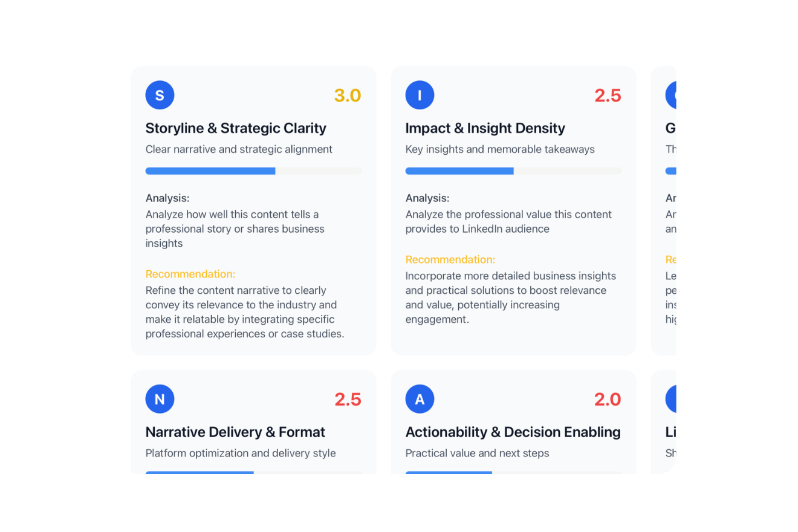Click the 2.5 score on Narrative Delivery card

coord(348,399)
